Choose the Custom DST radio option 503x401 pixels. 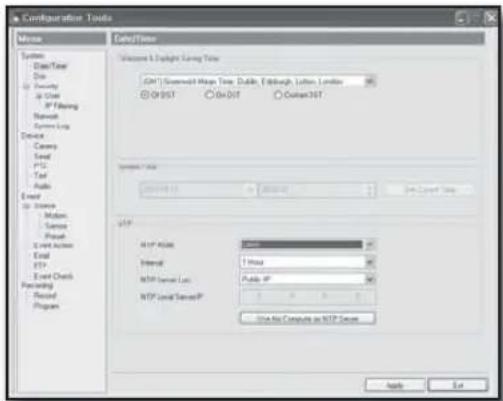[x=278, y=95]
